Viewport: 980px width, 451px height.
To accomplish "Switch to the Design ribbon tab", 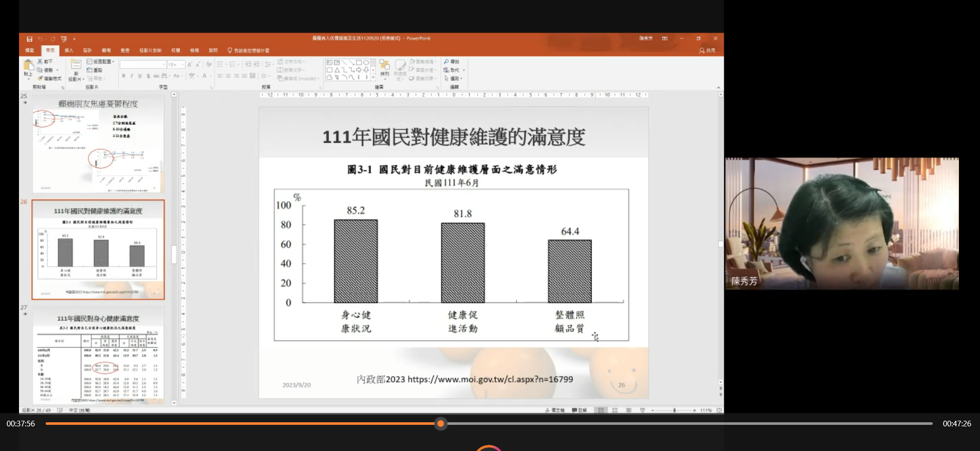I will pos(87,50).
